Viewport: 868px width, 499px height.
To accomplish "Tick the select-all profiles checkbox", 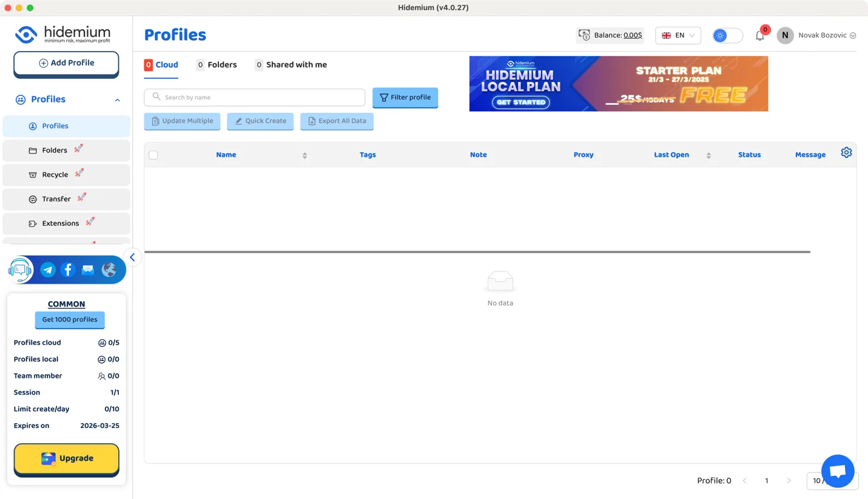I will point(153,155).
